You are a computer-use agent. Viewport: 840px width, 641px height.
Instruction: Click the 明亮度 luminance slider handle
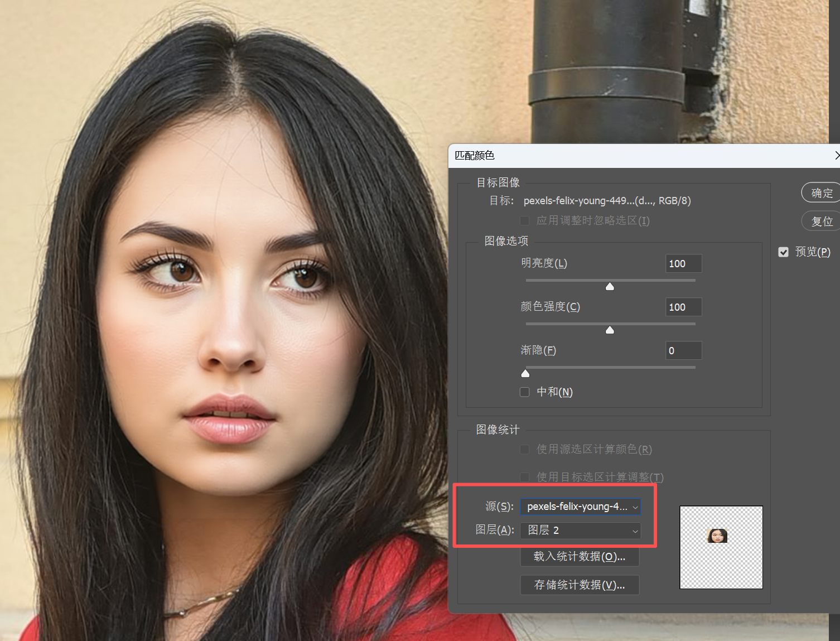pyautogui.click(x=610, y=287)
